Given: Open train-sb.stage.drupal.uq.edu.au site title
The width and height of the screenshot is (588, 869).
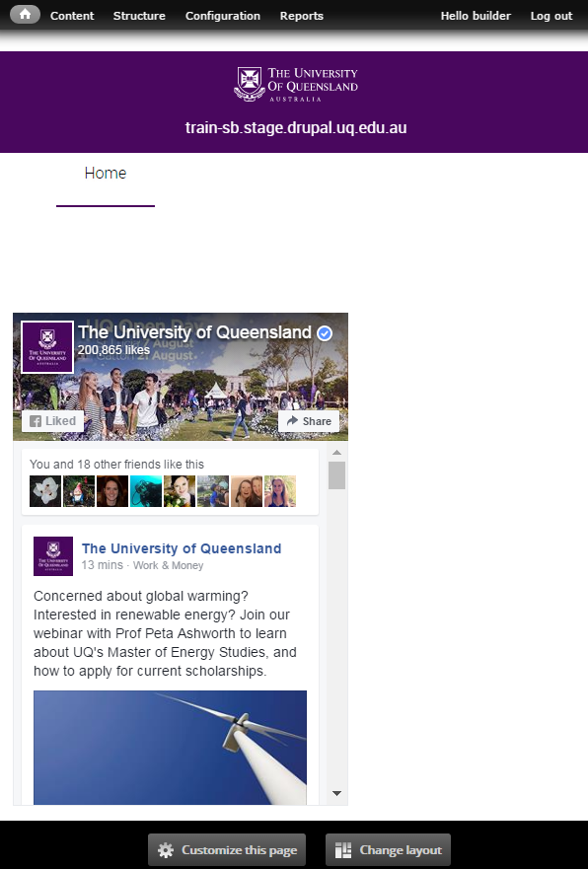Looking at the screenshot, I should pyautogui.click(x=296, y=127).
